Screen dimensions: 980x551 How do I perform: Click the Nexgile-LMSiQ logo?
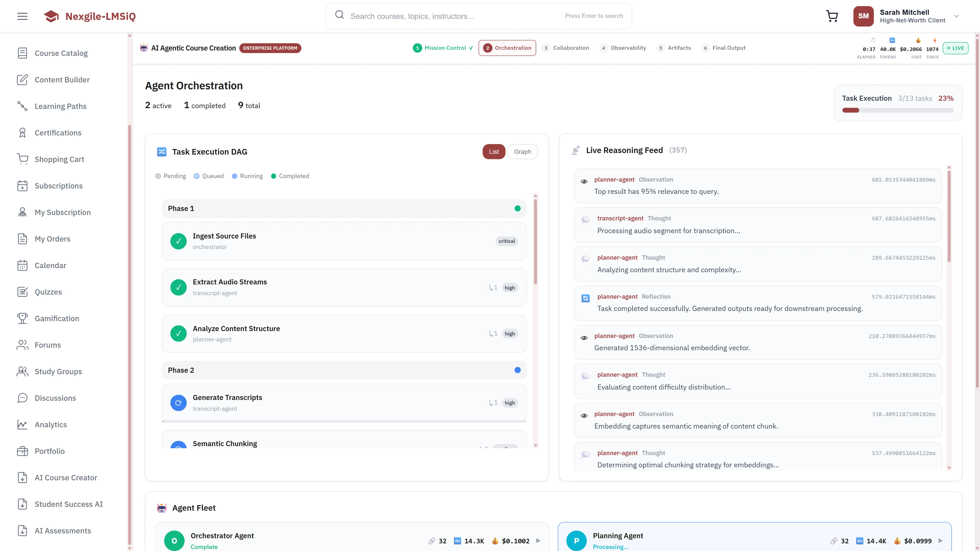89,16
